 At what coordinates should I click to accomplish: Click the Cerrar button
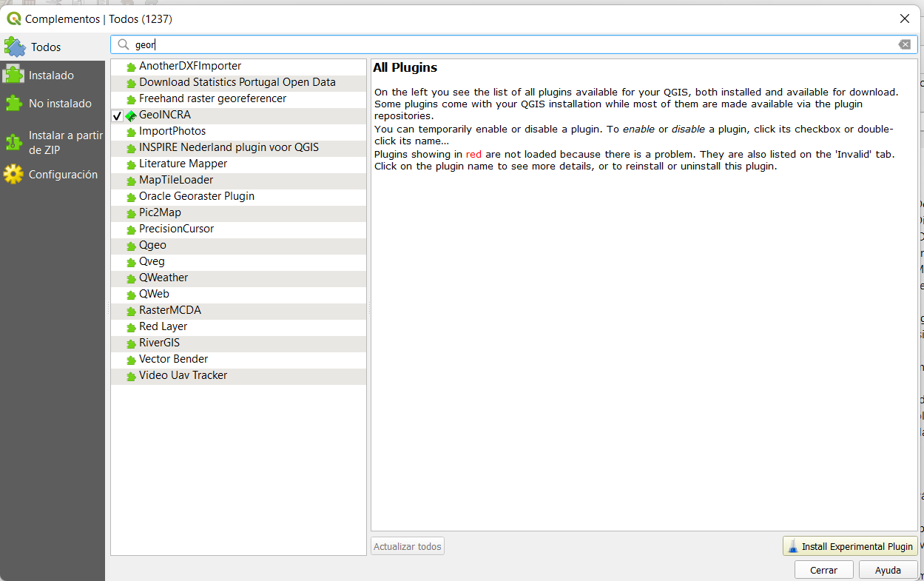coord(823,569)
